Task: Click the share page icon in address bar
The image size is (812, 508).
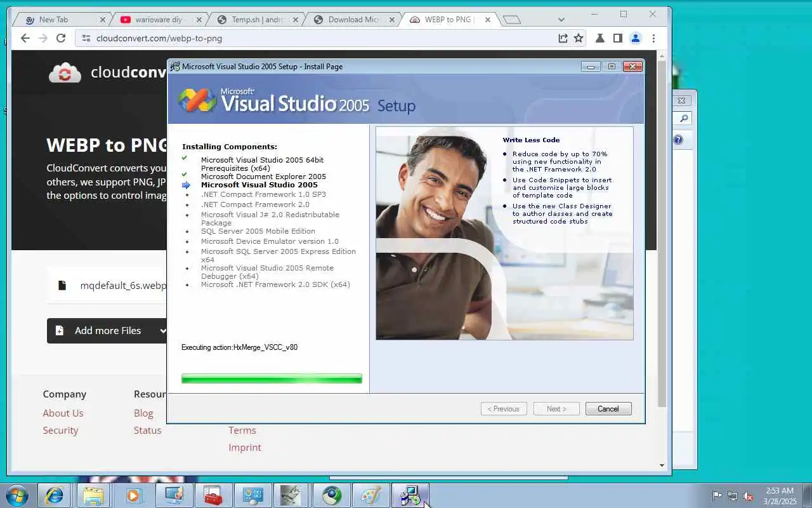Action: (x=563, y=38)
